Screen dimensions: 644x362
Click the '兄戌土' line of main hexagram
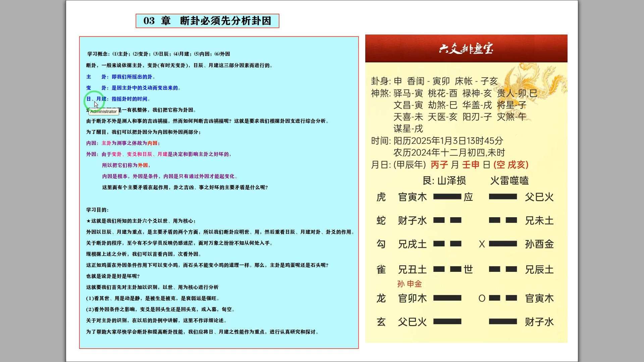point(413,244)
